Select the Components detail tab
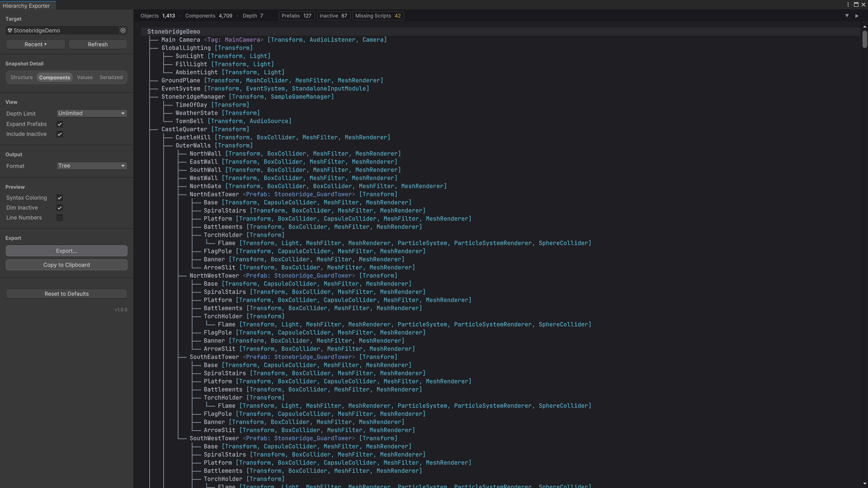Image resolution: width=868 pixels, height=488 pixels. pyautogui.click(x=55, y=77)
